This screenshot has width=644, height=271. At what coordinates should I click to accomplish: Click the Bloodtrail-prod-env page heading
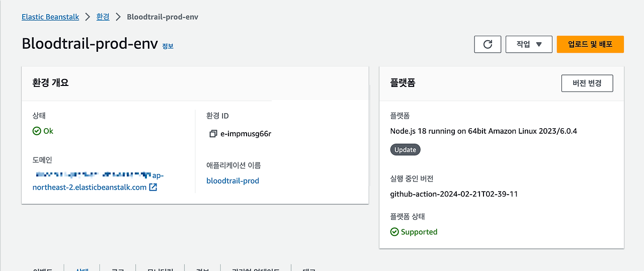pyautogui.click(x=90, y=44)
